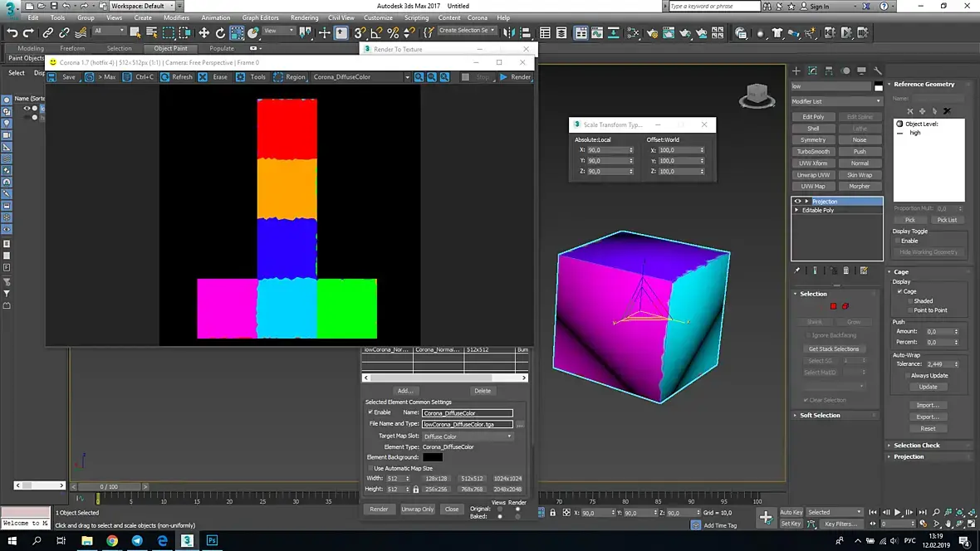980x551 pixels.
Task: Open the Target Map Slot dropdown
Action: tap(468, 436)
